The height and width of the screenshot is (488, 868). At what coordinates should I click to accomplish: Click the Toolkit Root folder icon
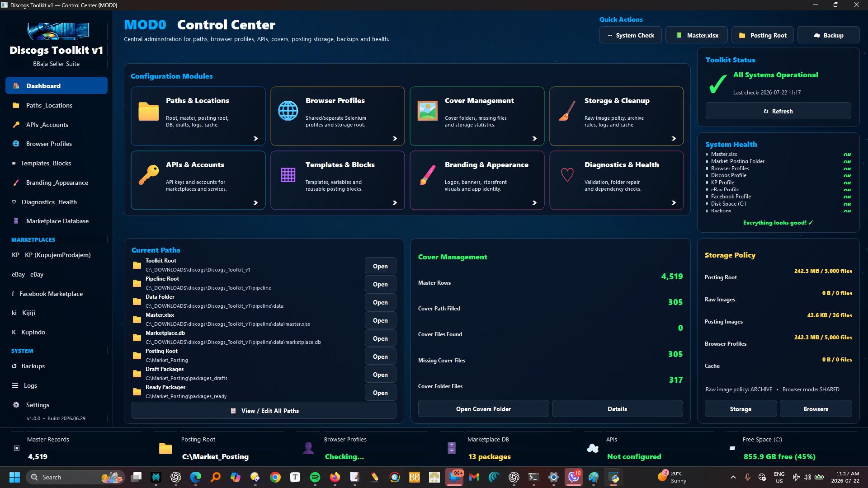click(137, 265)
